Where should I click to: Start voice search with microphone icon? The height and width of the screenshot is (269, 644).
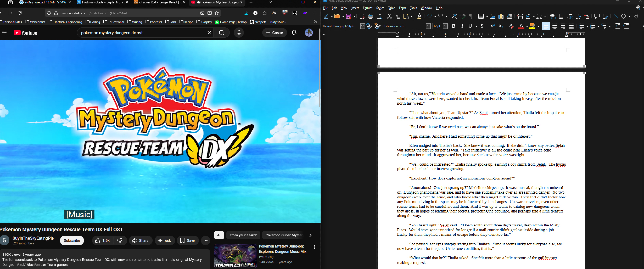(x=239, y=33)
